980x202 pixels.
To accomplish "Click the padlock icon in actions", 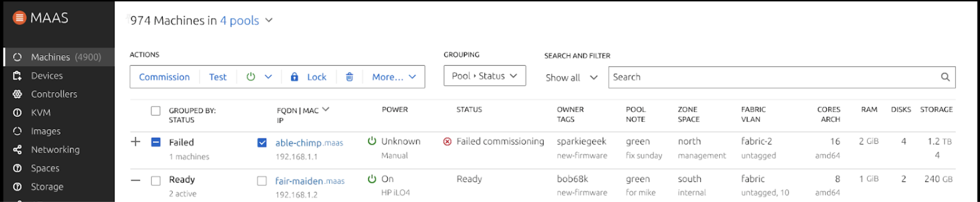I will point(294,77).
